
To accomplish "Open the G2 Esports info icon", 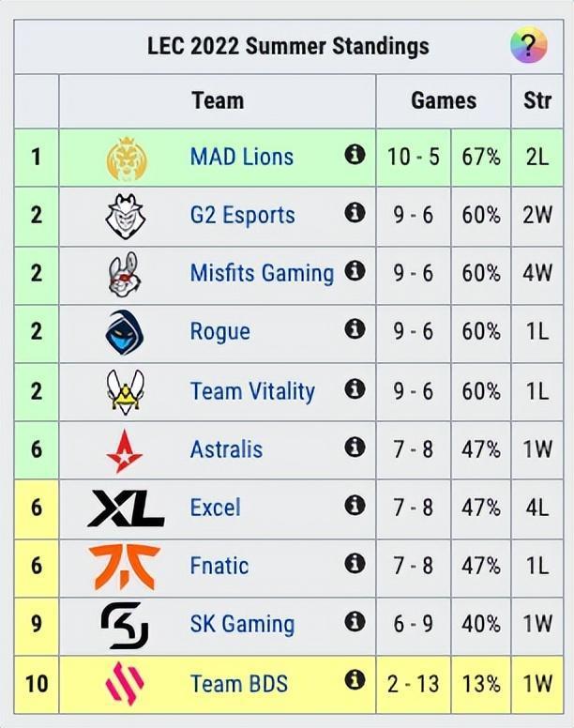I will [355, 214].
